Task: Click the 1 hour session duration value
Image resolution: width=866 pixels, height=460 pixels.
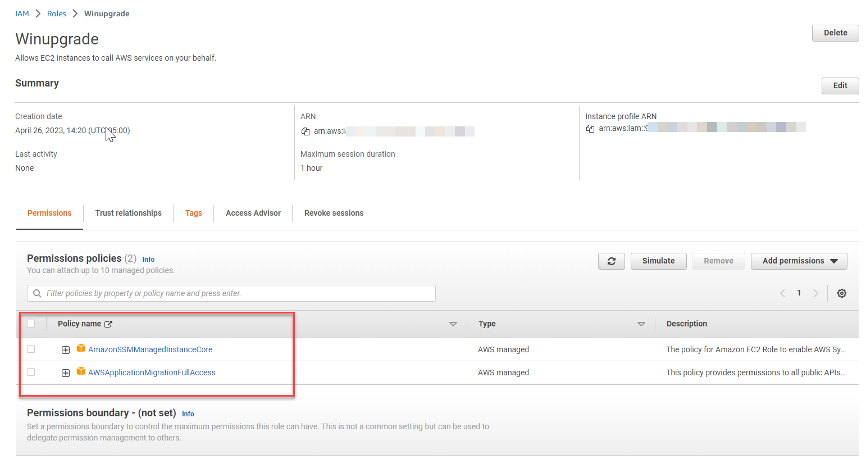Action: point(311,168)
